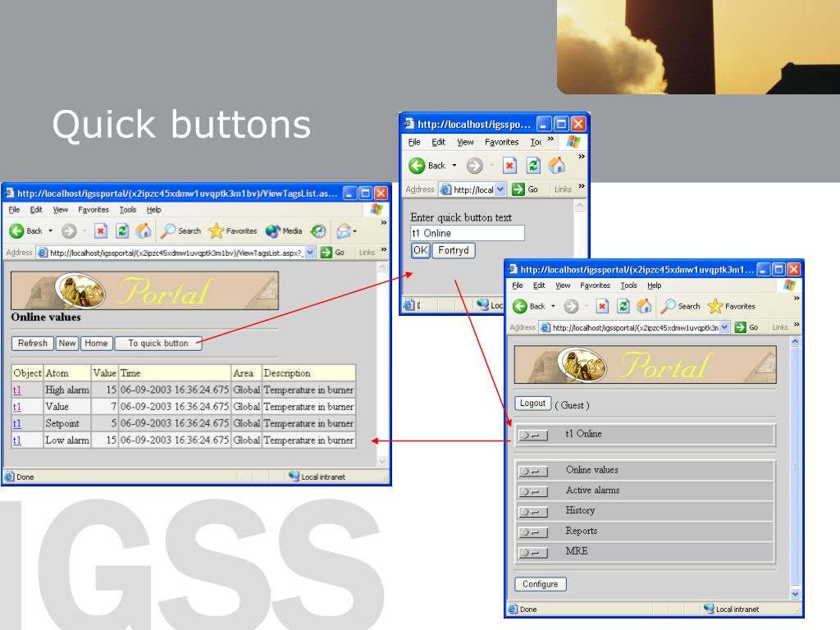
Task: Click Stop icon in Portal menu window
Action: [602, 306]
